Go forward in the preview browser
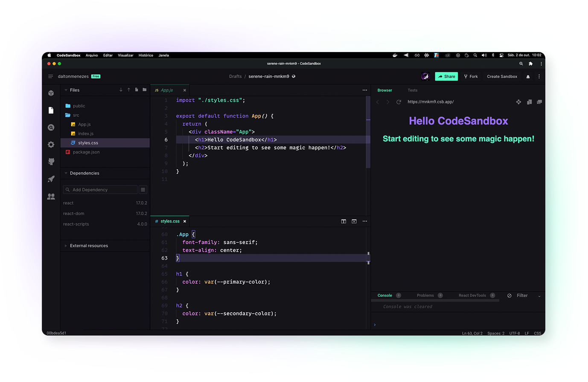Image resolution: width=588 pixels, height=382 pixels. pos(387,102)
